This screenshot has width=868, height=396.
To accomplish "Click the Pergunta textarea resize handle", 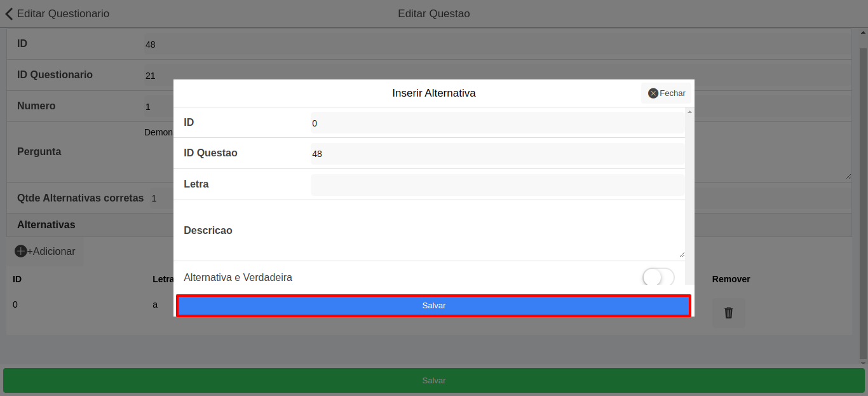I will click(848, 176).
